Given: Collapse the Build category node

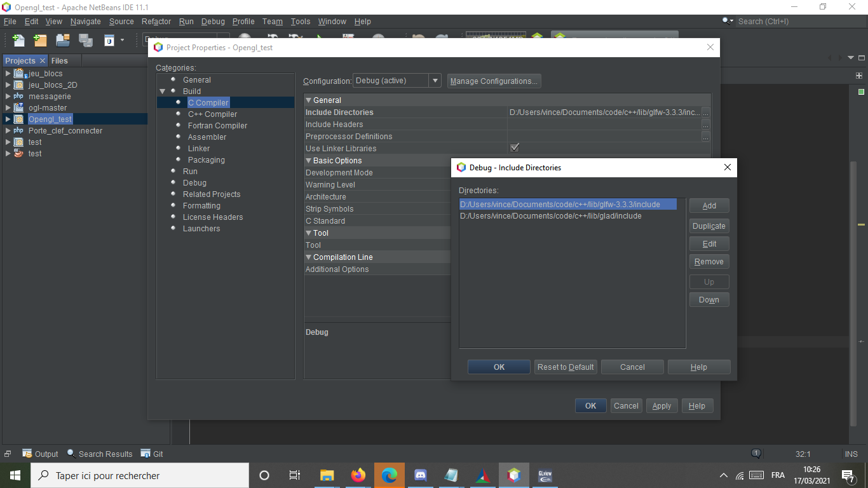Looking at the screenshot, I should pyautogui.click(x=162, y=91).
